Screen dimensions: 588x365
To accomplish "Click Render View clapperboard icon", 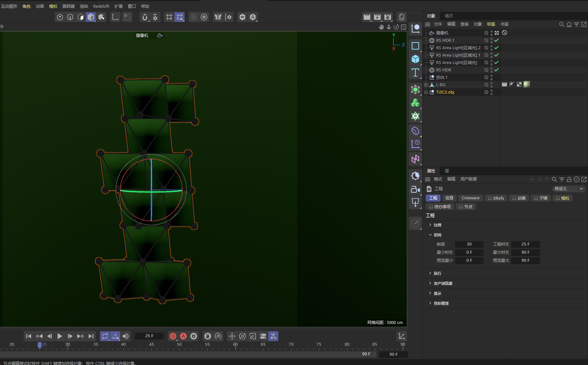I will [x=367, y=17].
